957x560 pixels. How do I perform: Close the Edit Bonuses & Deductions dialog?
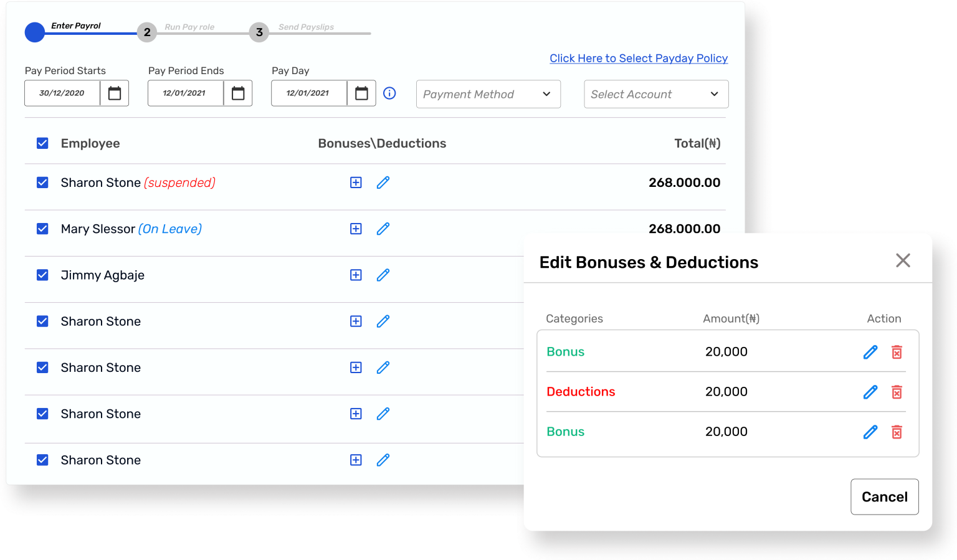pyautogui.click(x=903, y=260)
